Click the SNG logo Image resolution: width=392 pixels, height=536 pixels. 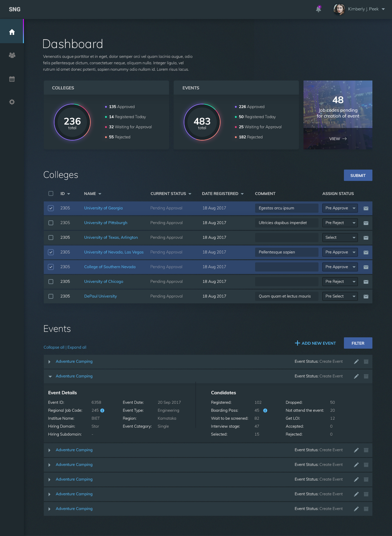click(x=15, y=9)
